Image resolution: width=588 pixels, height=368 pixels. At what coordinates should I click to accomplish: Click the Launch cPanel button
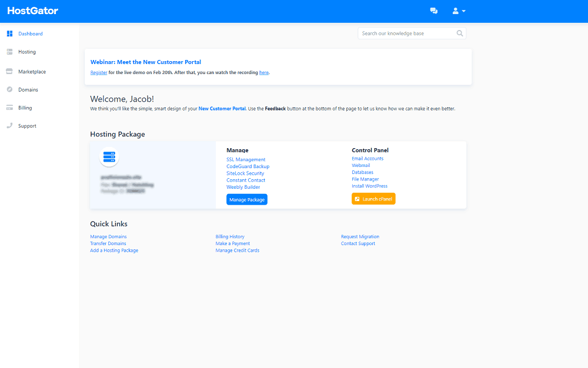[x=373, y=199]
